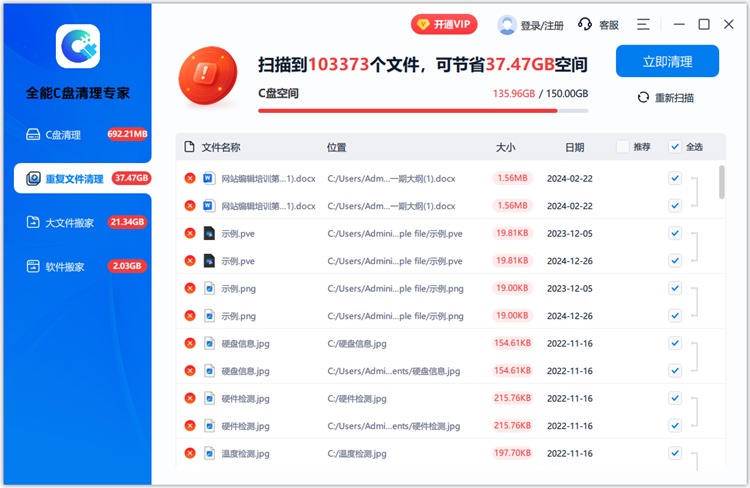This screenshot has height=488, width=750.
Task: Click the C盘清理 drive icon
Action: (x=33, y=134)
